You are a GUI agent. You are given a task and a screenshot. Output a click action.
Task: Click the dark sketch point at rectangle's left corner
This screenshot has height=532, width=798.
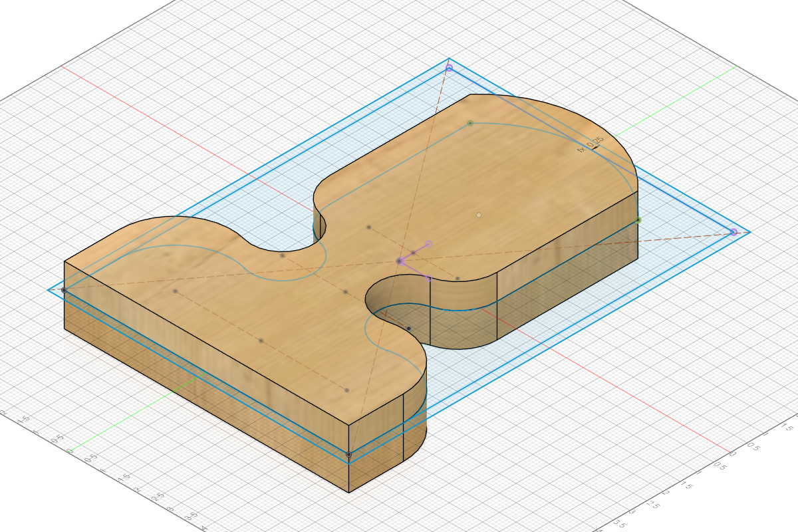point(64,290)
